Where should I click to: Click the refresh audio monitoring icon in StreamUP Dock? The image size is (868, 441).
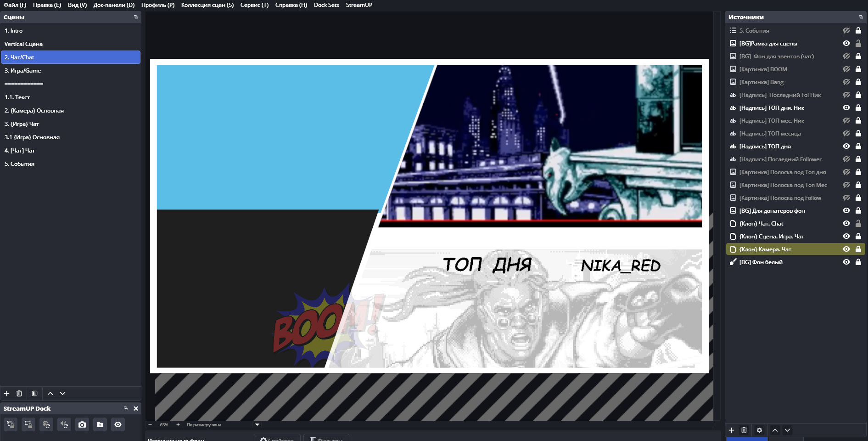click(64, 424)
